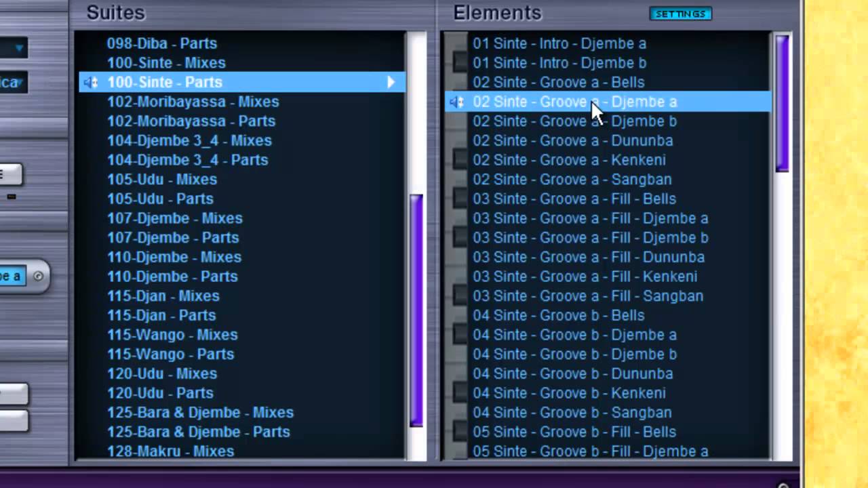This screenshot has height=488, width=868.
Task: Open the SETTINGS button in Elements panel
Action: pyautogui.click(x=680, y=14)
